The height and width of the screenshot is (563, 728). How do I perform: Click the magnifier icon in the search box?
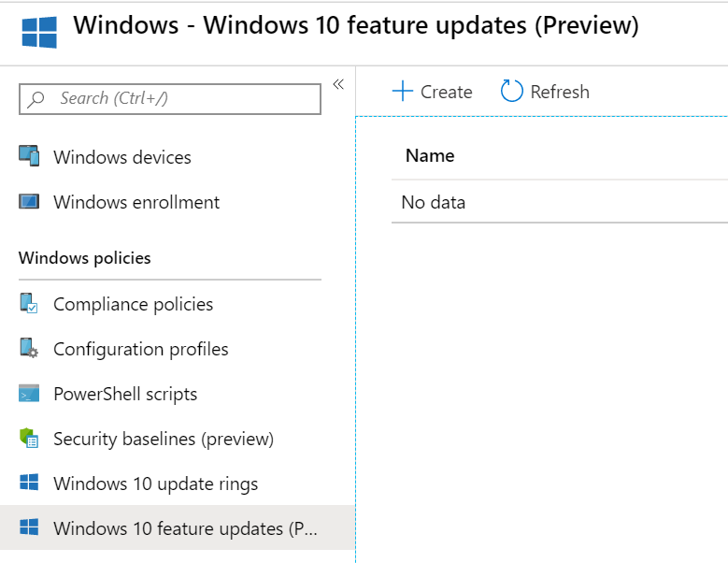pos(37,98)
